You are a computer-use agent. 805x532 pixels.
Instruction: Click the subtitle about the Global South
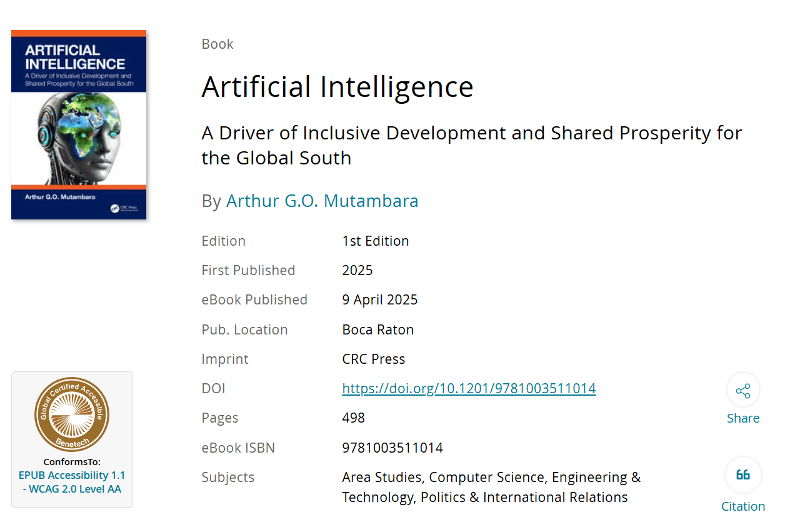pos(472,145)
